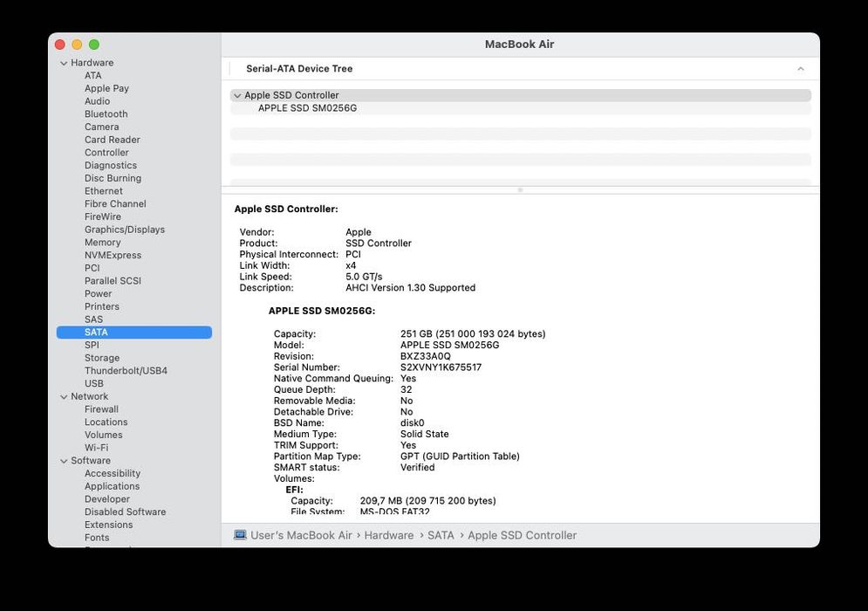
Task: Select Locations under Network
Action: pyautogui.click(x=106, y=422)
